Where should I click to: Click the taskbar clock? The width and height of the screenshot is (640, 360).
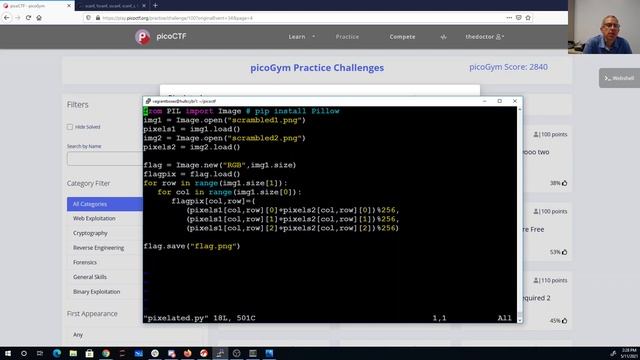629,353
